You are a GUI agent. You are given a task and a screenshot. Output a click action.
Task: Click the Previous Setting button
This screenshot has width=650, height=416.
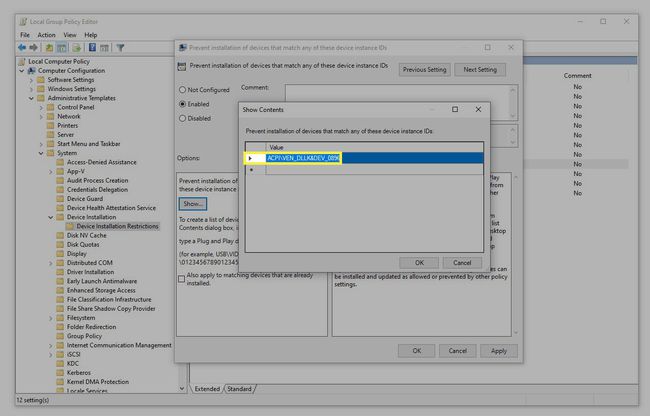[424, 70]
